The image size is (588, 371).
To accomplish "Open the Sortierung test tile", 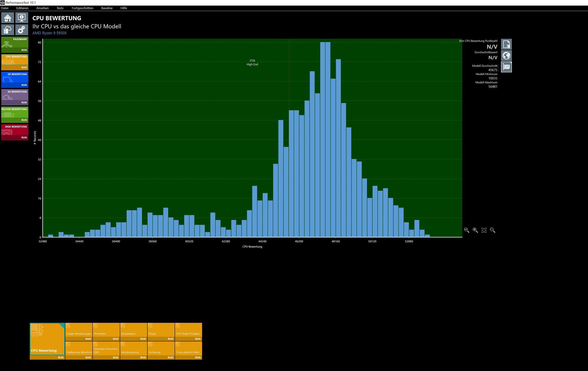I will (161, 349).
